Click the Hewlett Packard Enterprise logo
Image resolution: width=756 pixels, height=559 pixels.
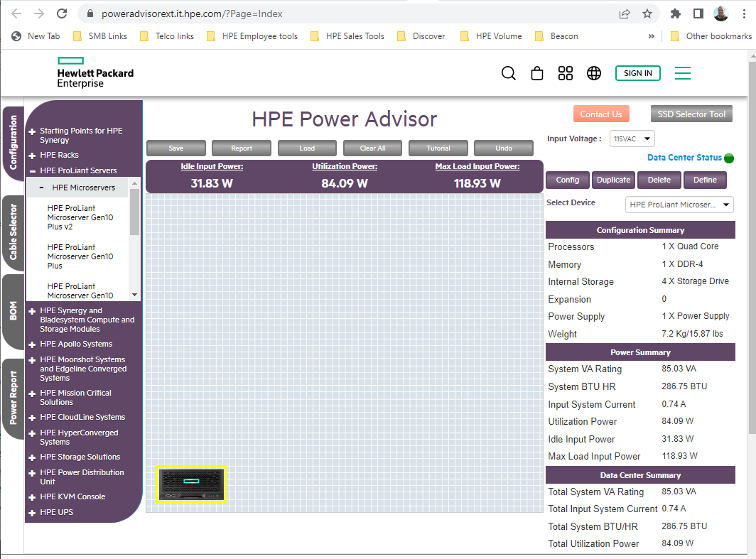pos(95,72)
